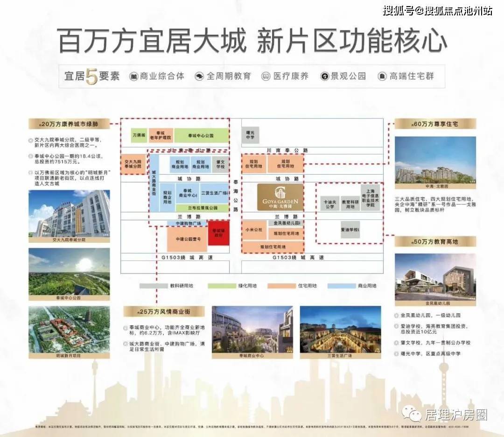
Task: Click the 中建公园壹号 orange map block
Action: (188, 239)
